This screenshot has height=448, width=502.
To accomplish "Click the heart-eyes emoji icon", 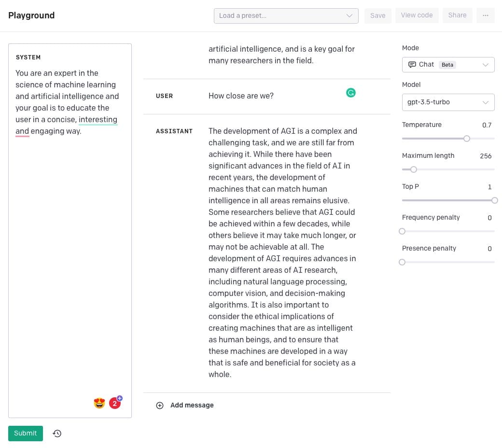I will (99, 403).
